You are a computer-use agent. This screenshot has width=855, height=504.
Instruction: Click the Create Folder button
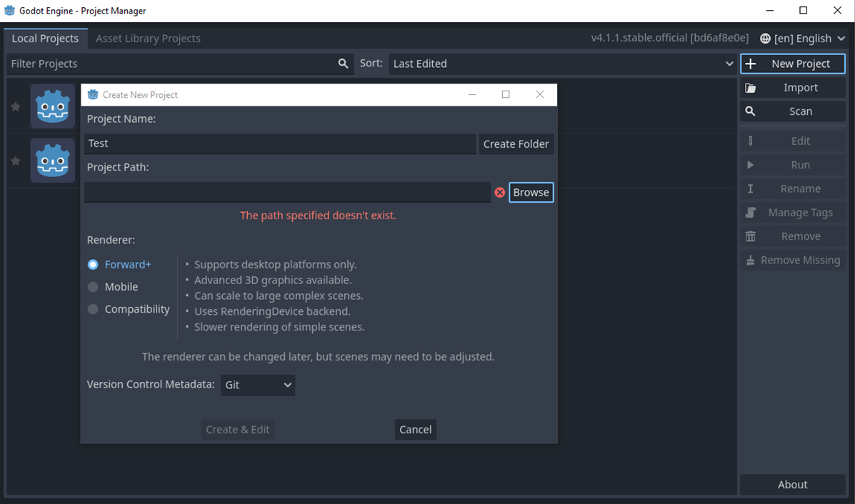(516, 143)
